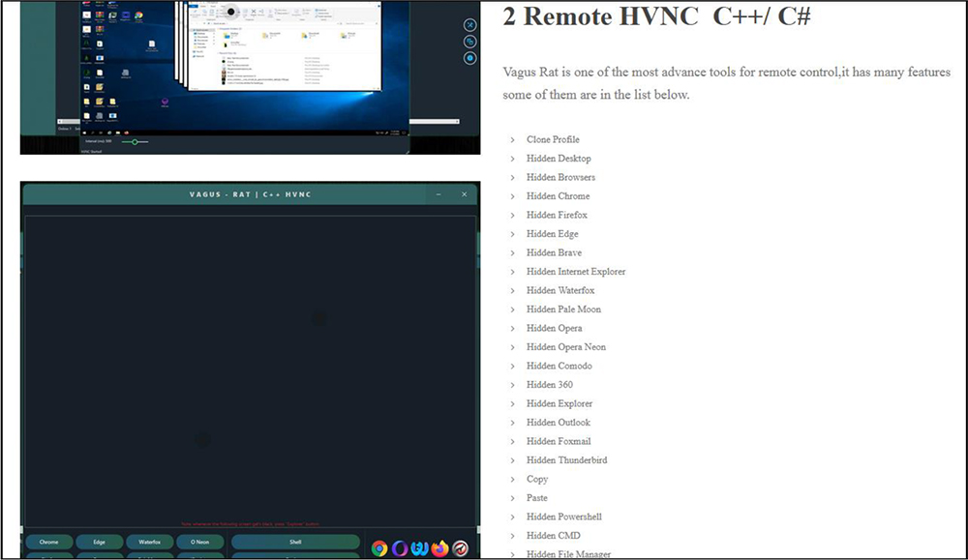Click the "Hidden Chrome" list text

tap(559, 196)
